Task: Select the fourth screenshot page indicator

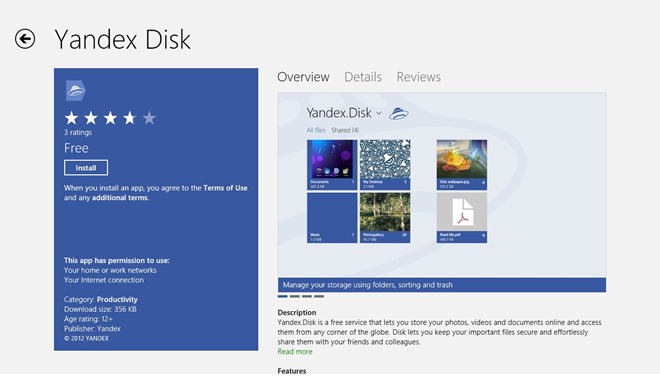Action: (319, 296)
